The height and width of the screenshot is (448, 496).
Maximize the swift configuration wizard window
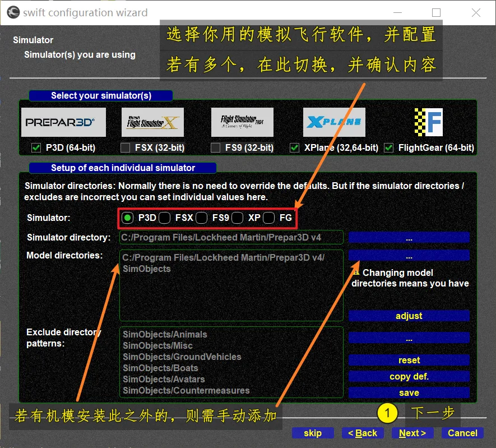point(436,12)
